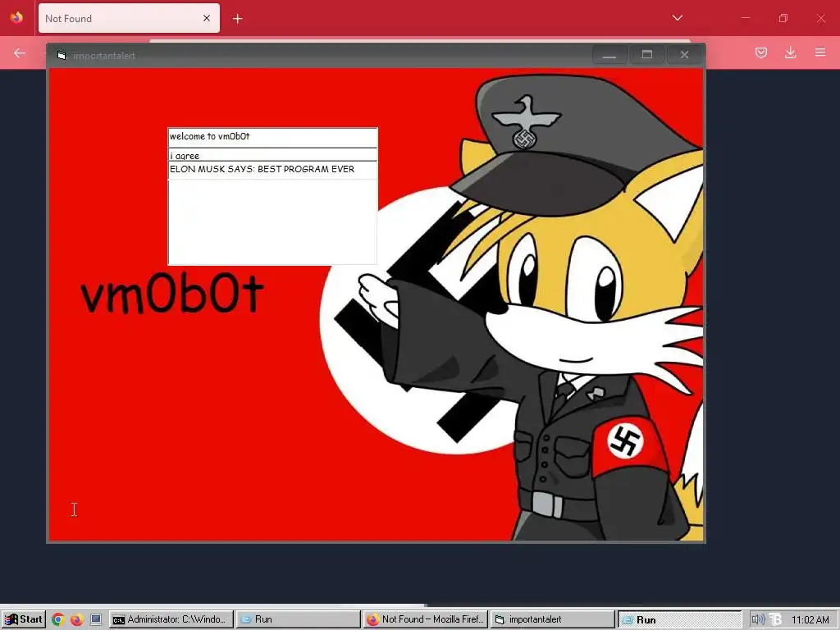Click the active bold Run taskbar button
This screenshot has height=630, width=840.
[x=679, y=619]
